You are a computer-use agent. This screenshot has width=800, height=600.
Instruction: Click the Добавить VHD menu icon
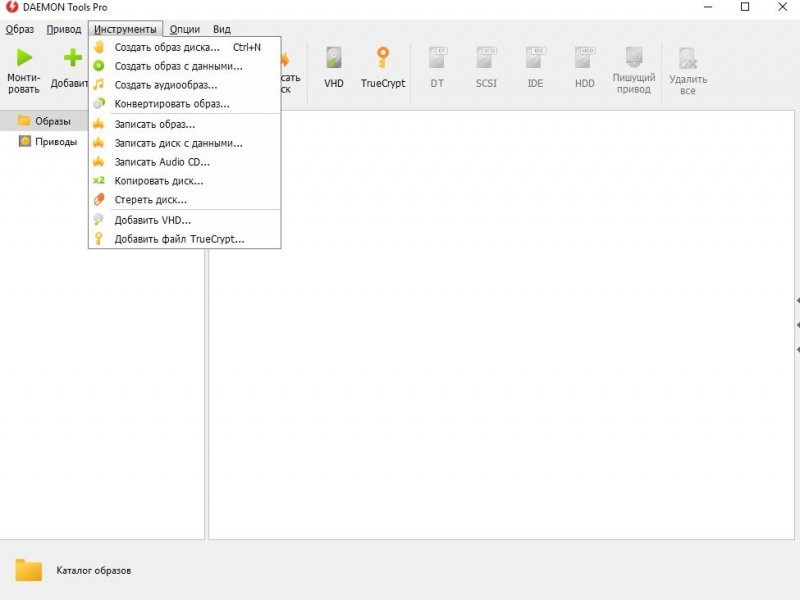click(98, 220)
